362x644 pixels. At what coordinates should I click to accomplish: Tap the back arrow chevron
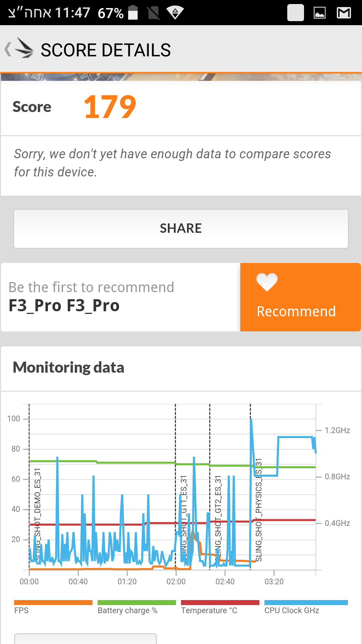(x=8, y=50)
